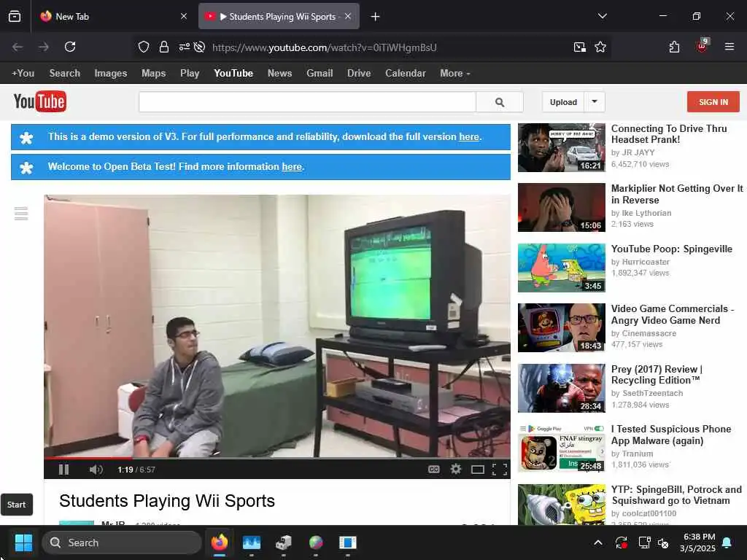Select Drive in the Google bar

click(x=359, y=74)
